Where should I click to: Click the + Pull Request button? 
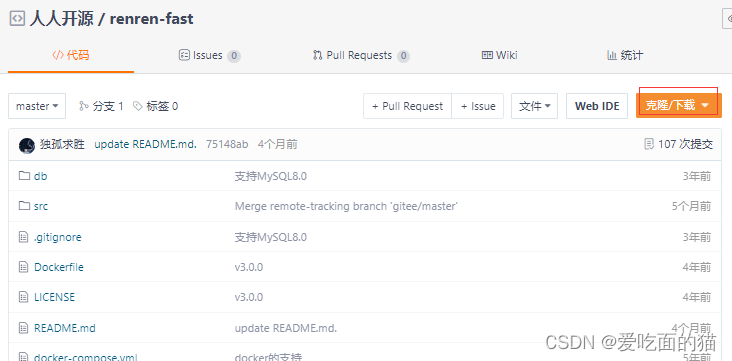point(407,106)
